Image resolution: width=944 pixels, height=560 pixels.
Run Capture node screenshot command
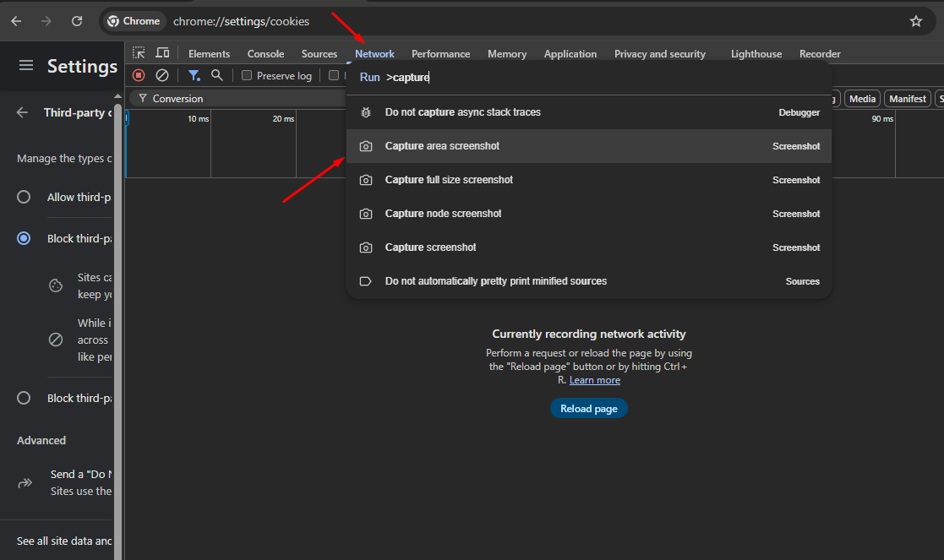(589, 214)
